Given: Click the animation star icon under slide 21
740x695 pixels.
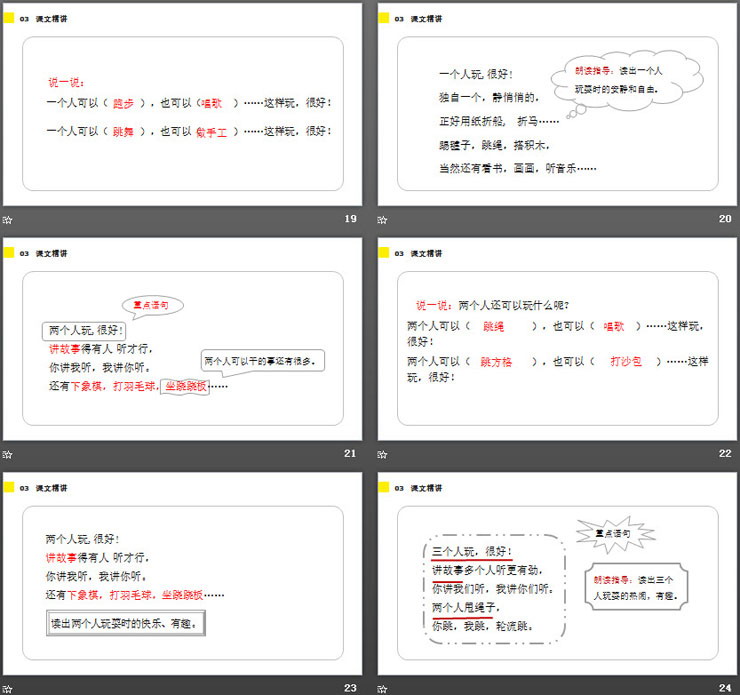Looking at the screenshot, I should point(8,454).
